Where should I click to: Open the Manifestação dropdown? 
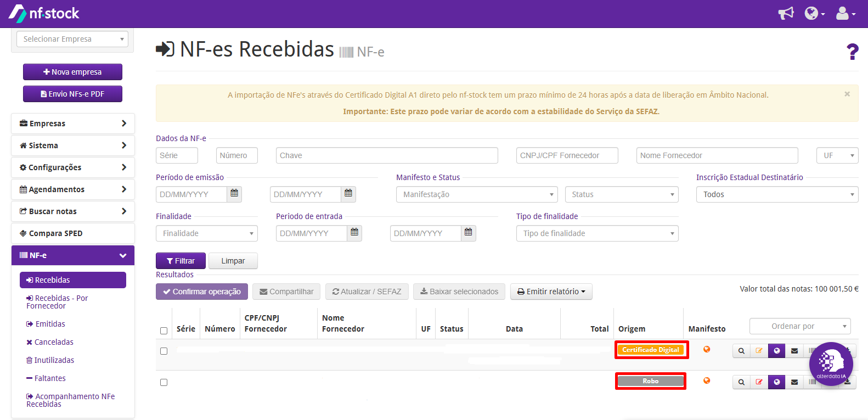477,194
